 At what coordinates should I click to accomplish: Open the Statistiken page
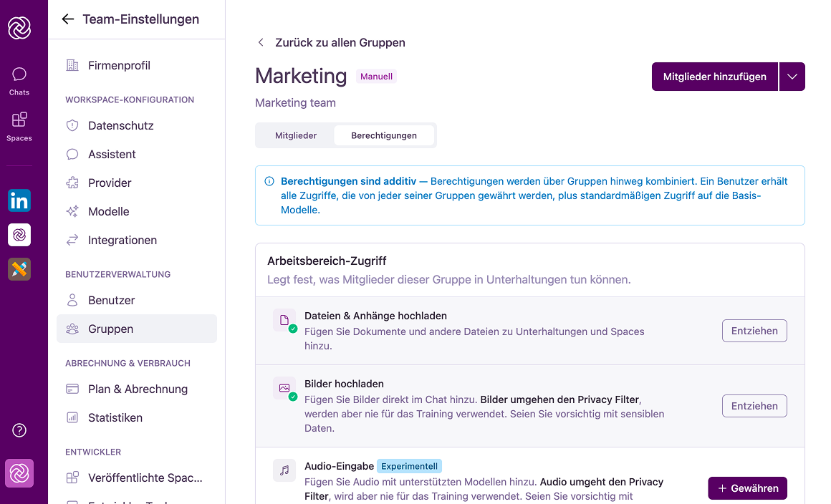[137, 417]
